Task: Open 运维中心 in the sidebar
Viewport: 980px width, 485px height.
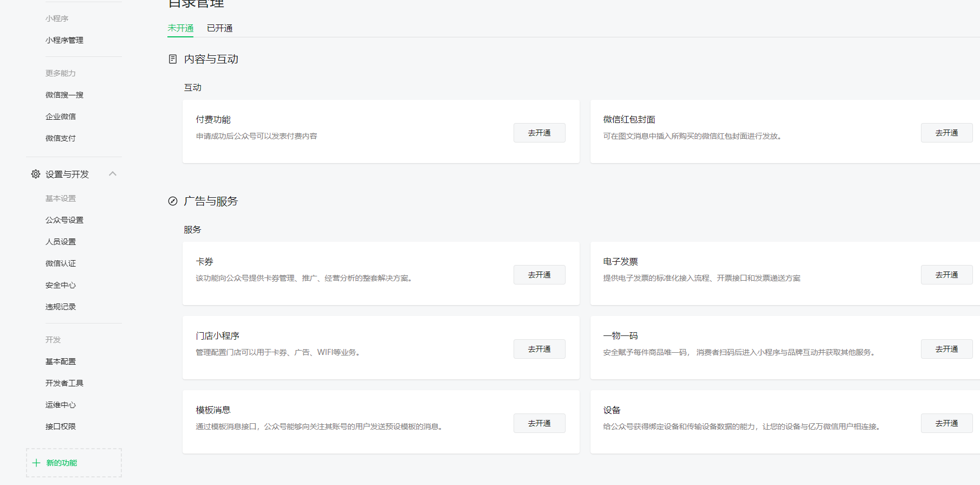Action: click(x=61, y=405)
